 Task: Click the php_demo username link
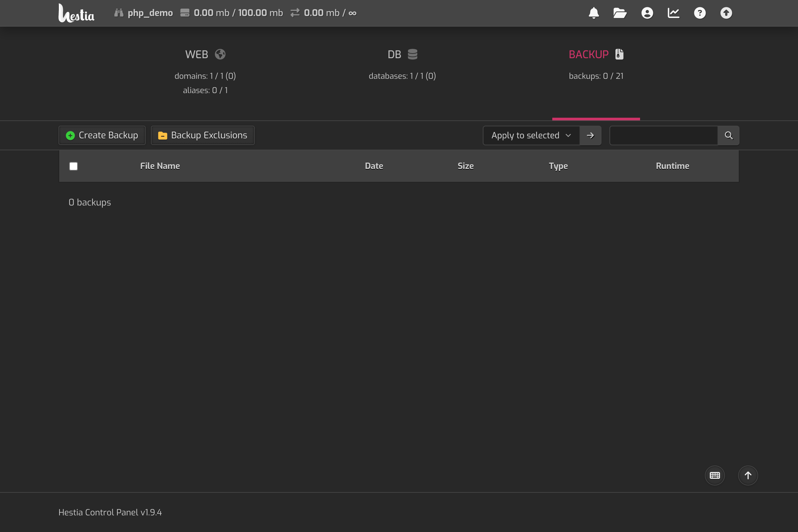click(150, 13)
